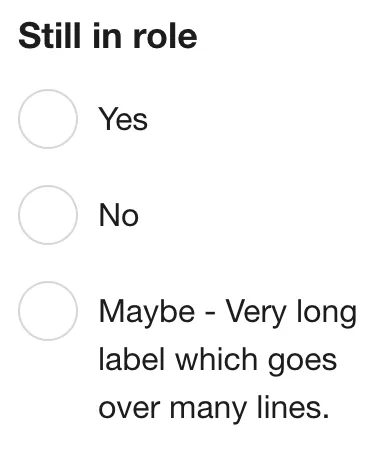Click the word 'lines.' ending the long label
The width and height of the screenshot is (378, 454).
tap(293, 407)
